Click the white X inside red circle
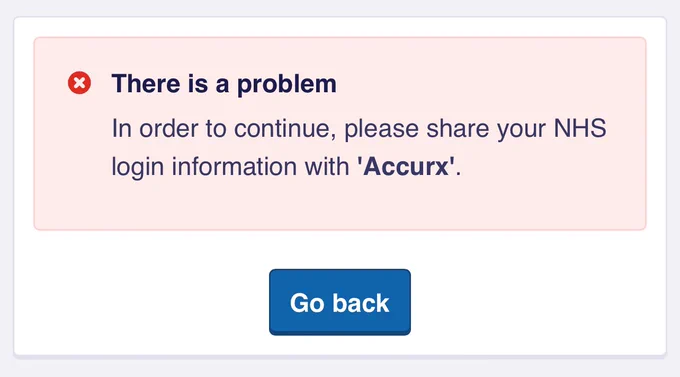 tap(79, 83)
